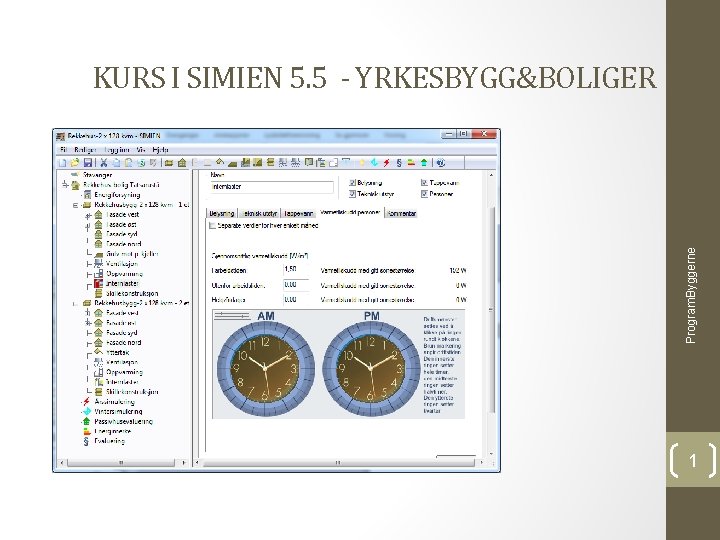720x540 pixels.
Task: Click the blue arrow winter simulation toolbar icon
Action: 374,163
